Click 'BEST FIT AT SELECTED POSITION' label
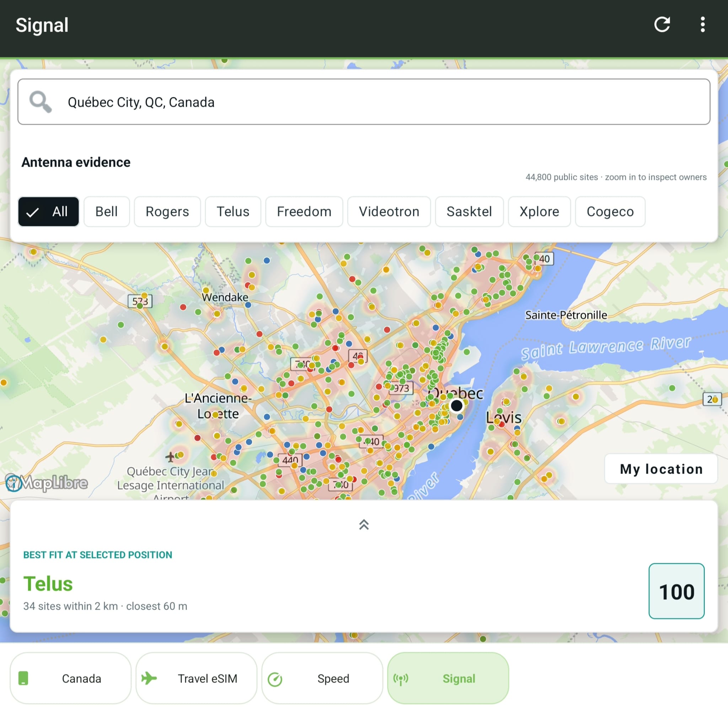Image resolution: width=728 pixels, height=707 pixels. tap(98, 555)
